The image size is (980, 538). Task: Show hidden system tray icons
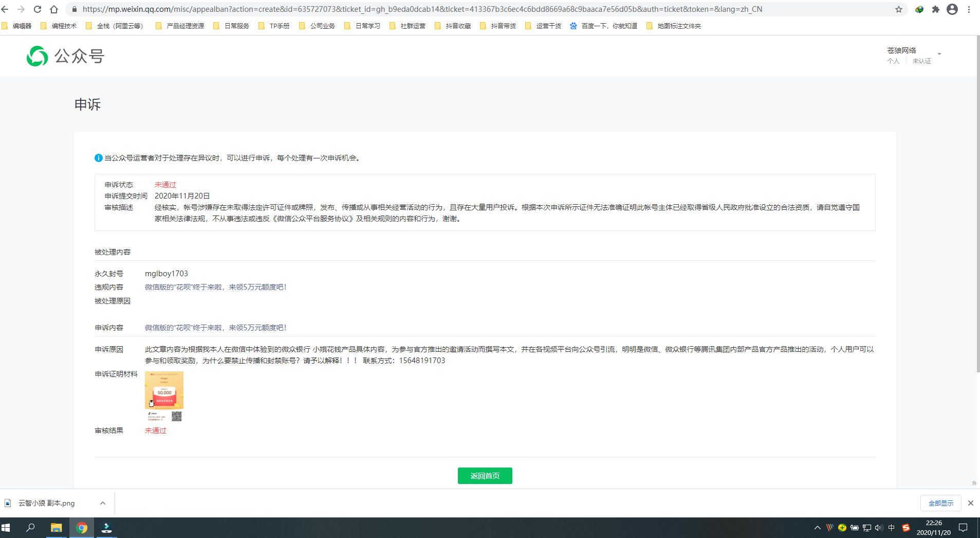click(x=818, y=528)
